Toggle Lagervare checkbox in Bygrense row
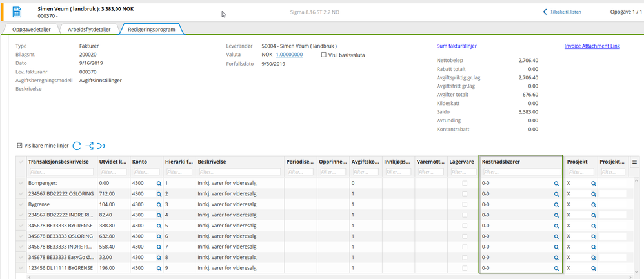The image size is (644, 279). click(x=465, y=204)
